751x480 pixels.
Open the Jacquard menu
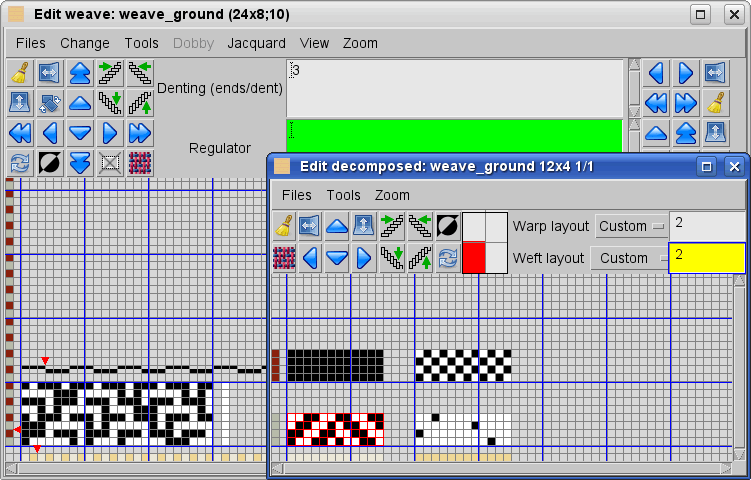[x=256, y=43]
